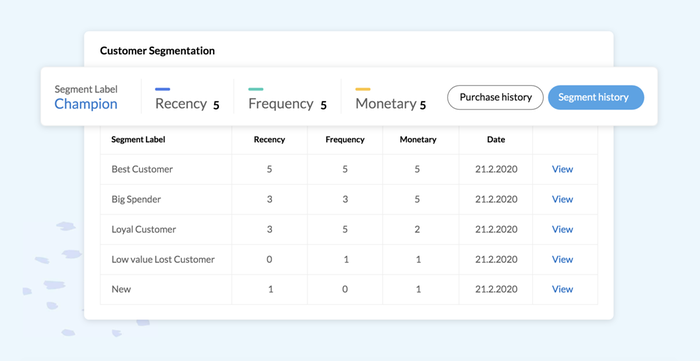700x361 pixels.
Task: Click Frequency value 0 in New row
Action: (345, 289)
